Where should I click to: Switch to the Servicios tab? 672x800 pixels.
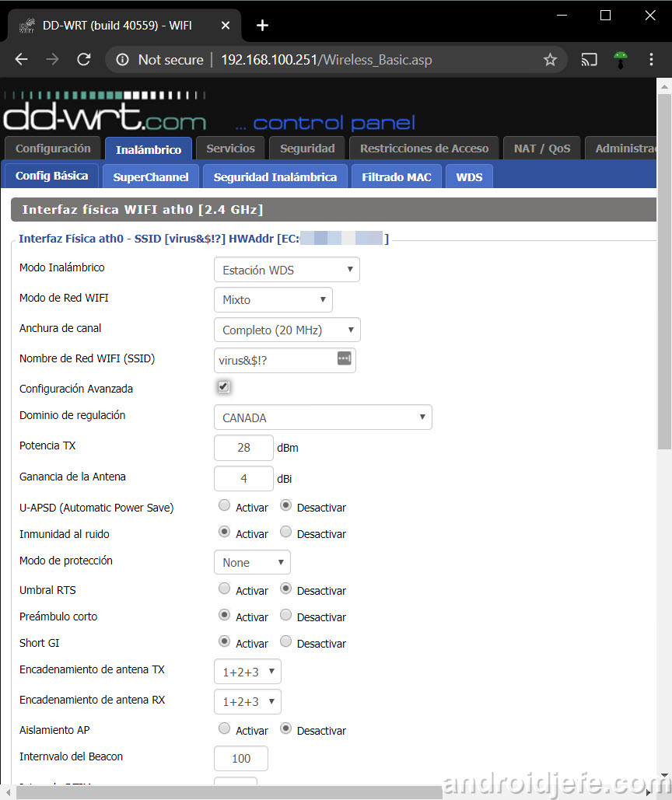click(x=230, y=148)
